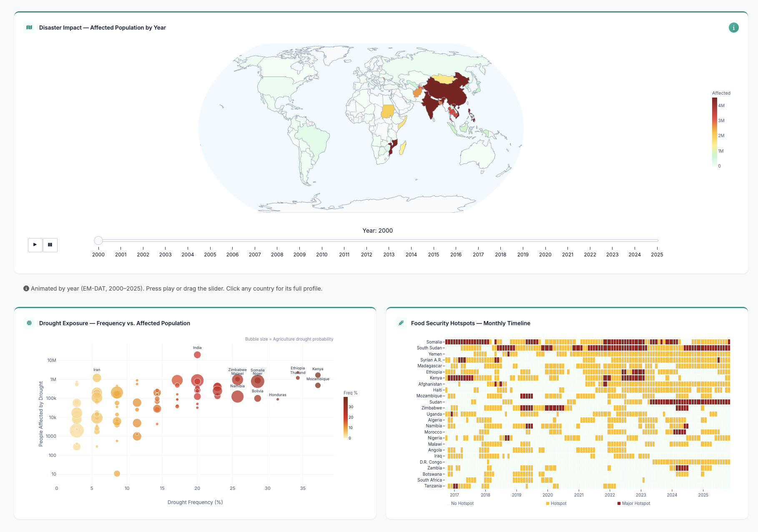
Task: Toggle the No Hotspot legend entry
Action: point(462,503)
